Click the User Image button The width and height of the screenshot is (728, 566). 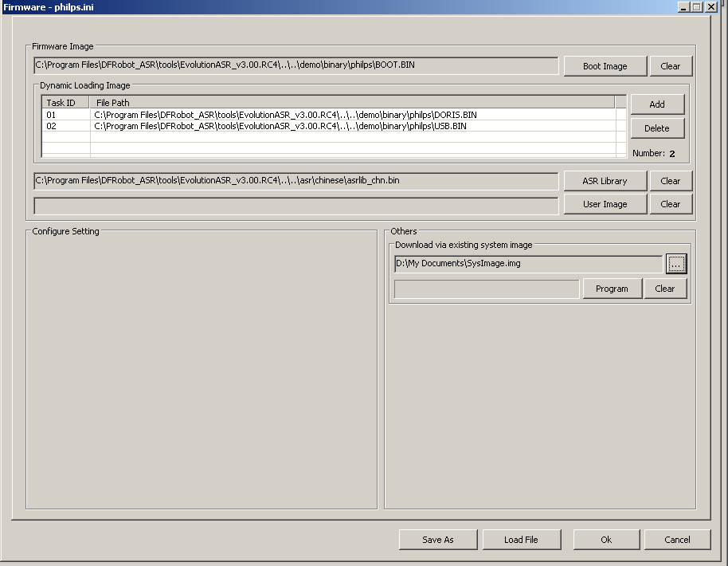tap(605, 204)
